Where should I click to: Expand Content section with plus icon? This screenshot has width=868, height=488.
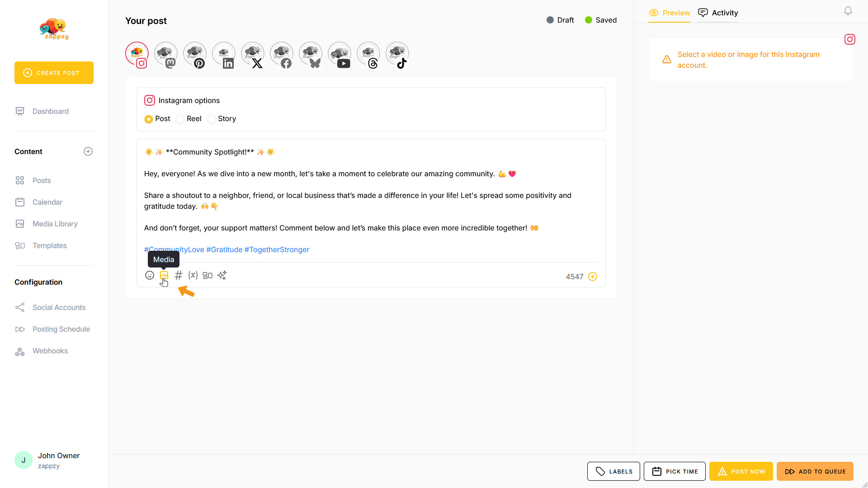[x=88, y=152]
